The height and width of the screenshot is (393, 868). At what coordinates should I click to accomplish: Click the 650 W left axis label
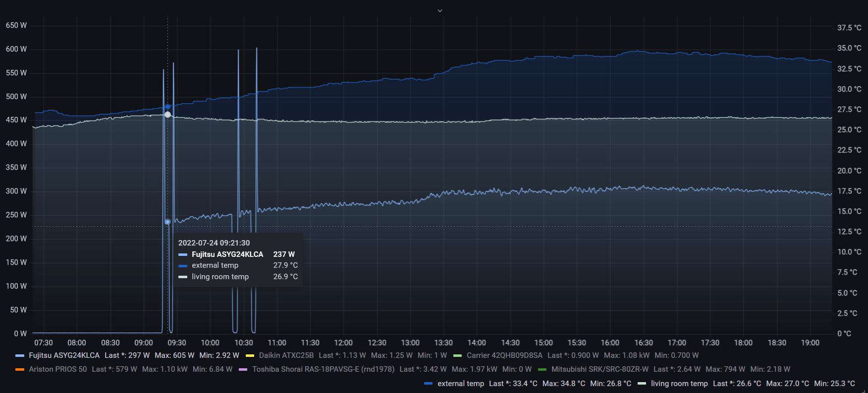(x=16, y=25)
